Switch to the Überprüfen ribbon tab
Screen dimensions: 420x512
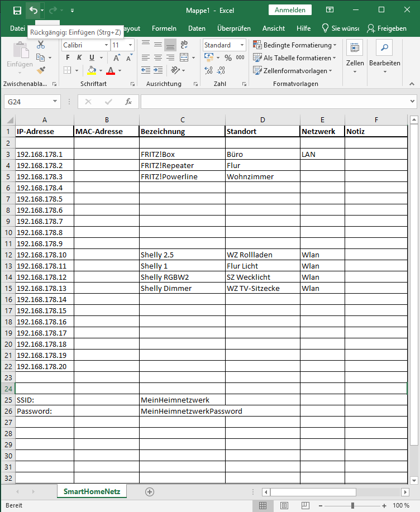(x=233, y=28)
